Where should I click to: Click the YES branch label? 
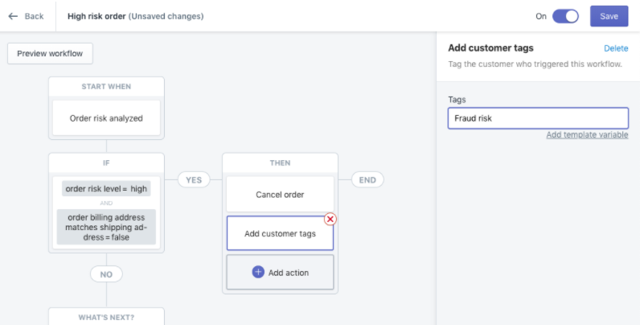[x=194, y=180]
